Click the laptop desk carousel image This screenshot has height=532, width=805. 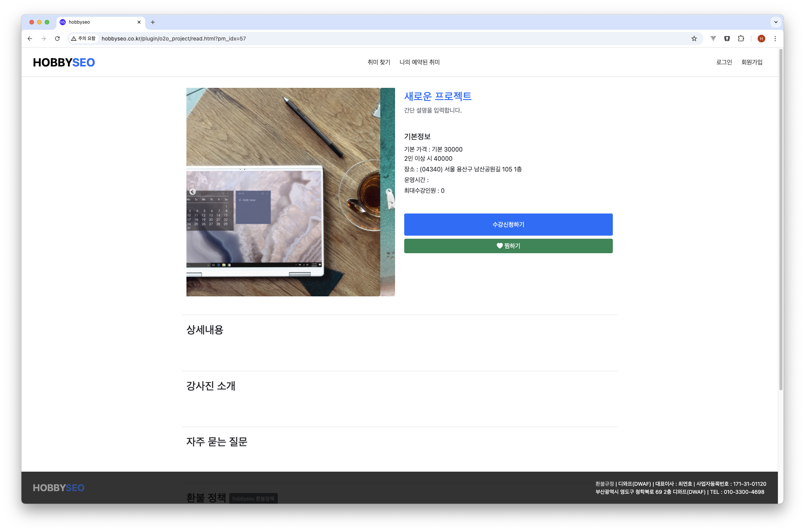pos(283,192)
